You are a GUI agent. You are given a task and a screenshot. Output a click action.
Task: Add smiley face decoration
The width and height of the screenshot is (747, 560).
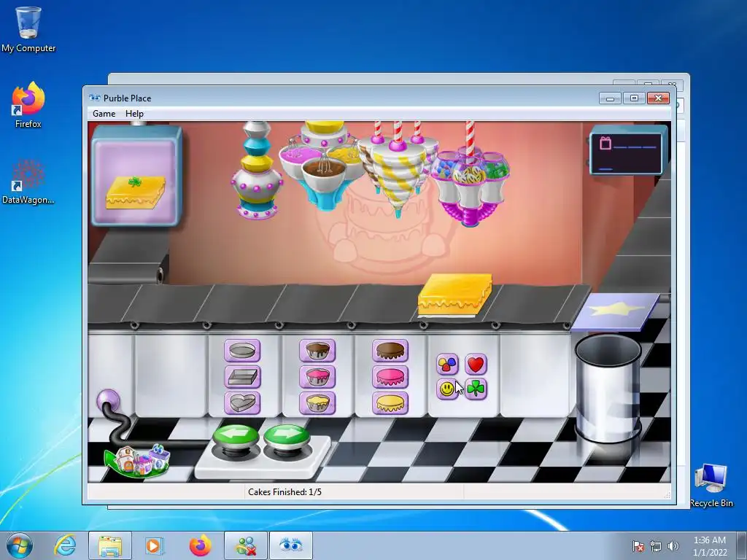447,389
